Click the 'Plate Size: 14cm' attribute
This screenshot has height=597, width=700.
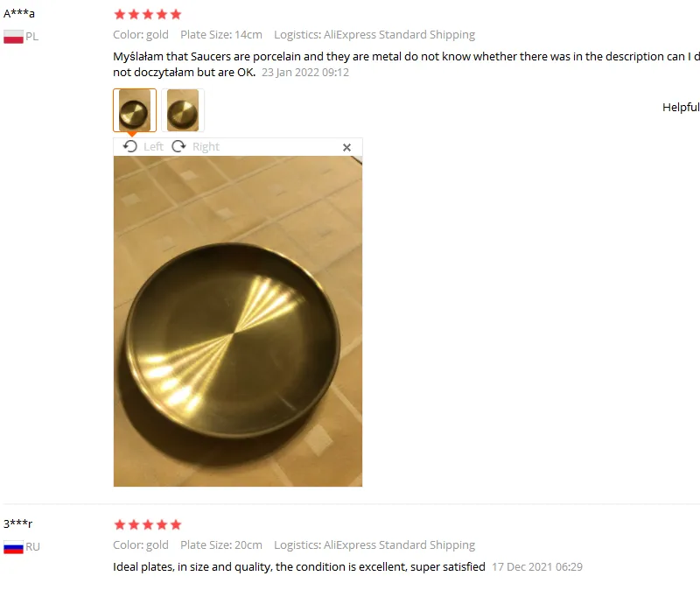(x=221, y=35)
